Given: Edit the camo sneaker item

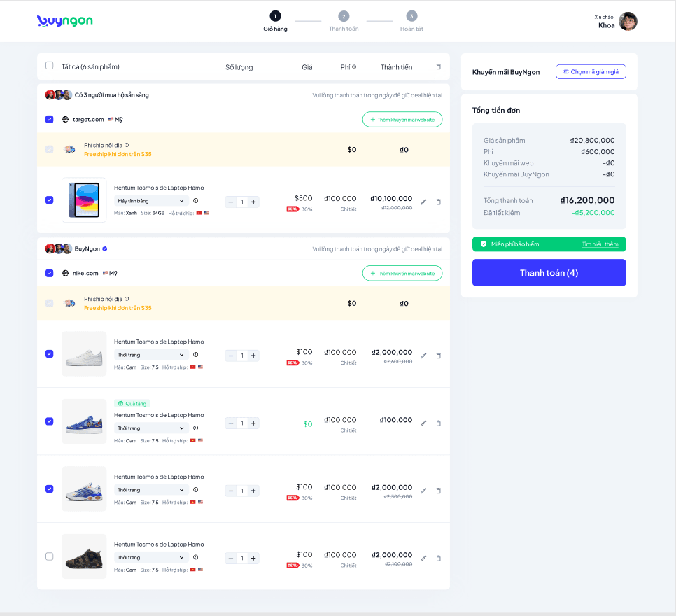Looking at the screenshot, I should pyautogui.click(x=423, y=558).
